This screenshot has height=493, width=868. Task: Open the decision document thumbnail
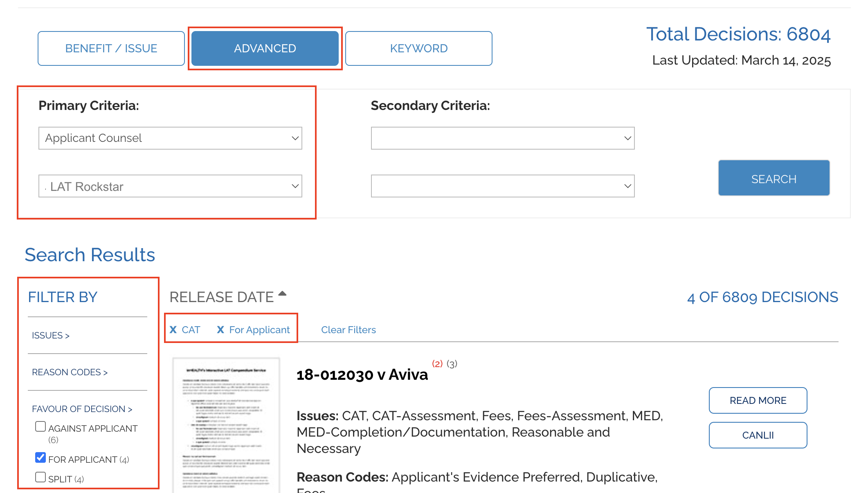tap(226, 425)
